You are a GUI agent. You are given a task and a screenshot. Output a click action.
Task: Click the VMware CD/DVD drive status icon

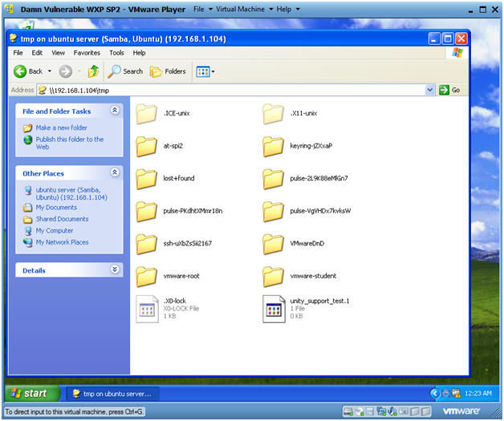[359, 411]
